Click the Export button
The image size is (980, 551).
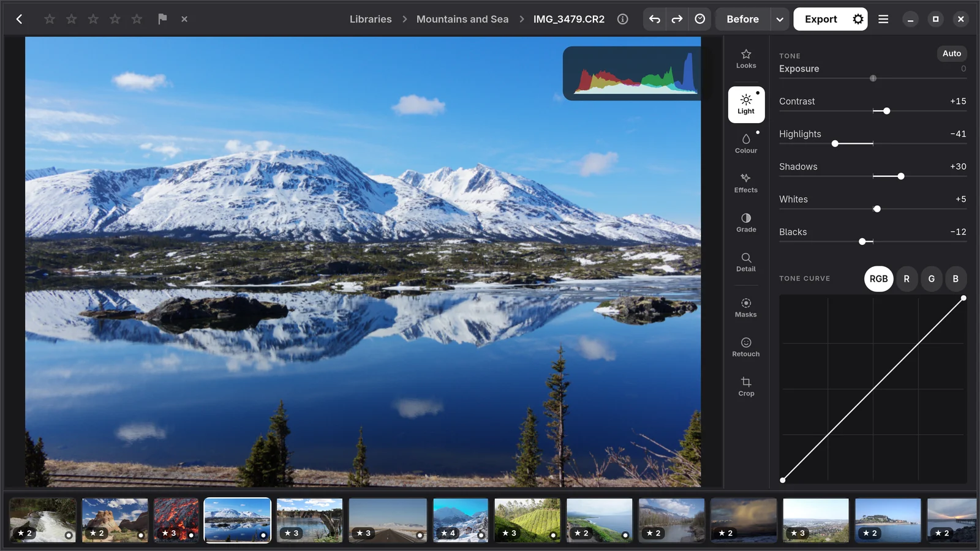(821, 19)
